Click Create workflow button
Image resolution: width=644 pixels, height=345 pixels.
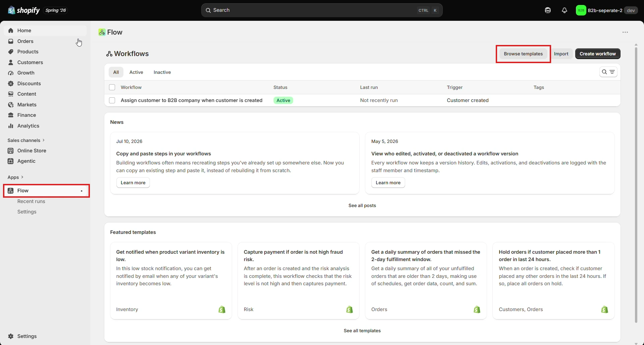tap(598, 54)
